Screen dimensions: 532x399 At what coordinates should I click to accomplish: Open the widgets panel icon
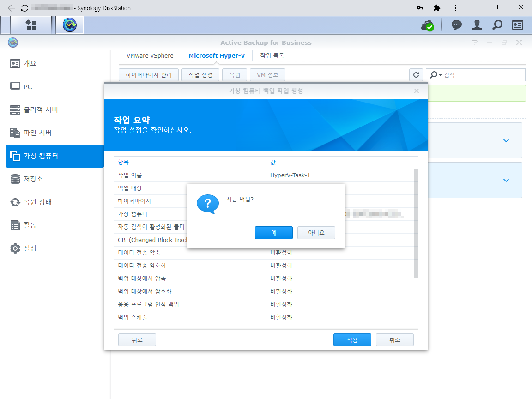click(x=517, y=25)
